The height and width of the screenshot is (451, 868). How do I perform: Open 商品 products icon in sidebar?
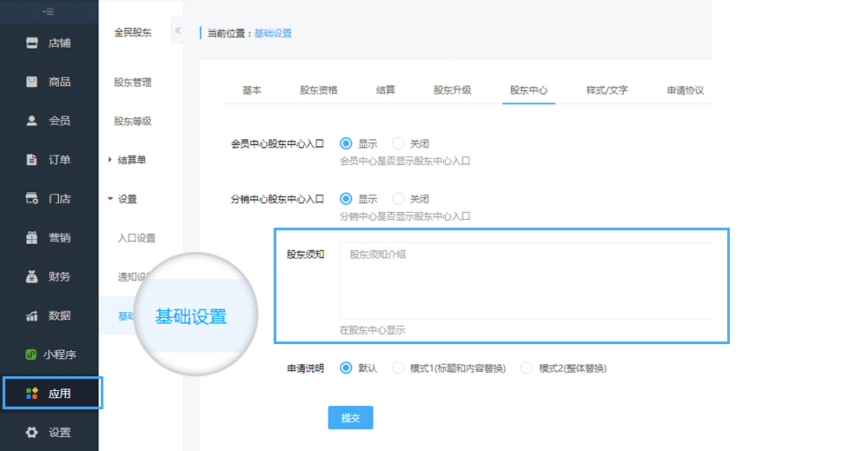click(32, 82)
